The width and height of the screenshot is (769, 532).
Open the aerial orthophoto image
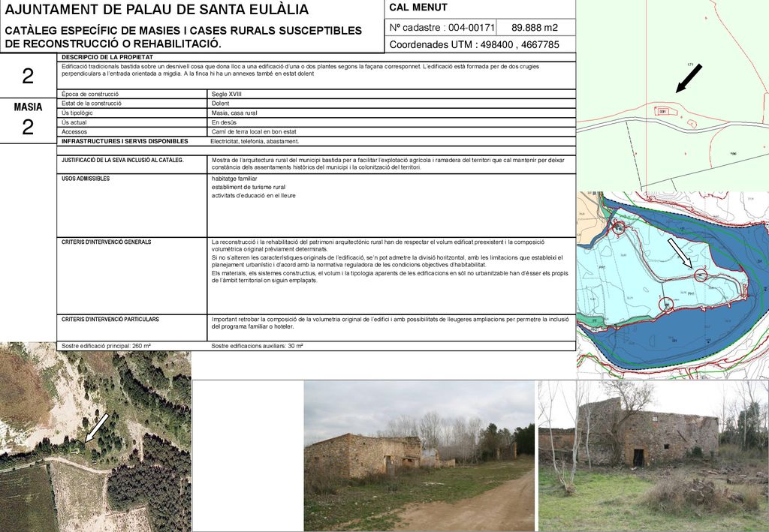point(95,437)
